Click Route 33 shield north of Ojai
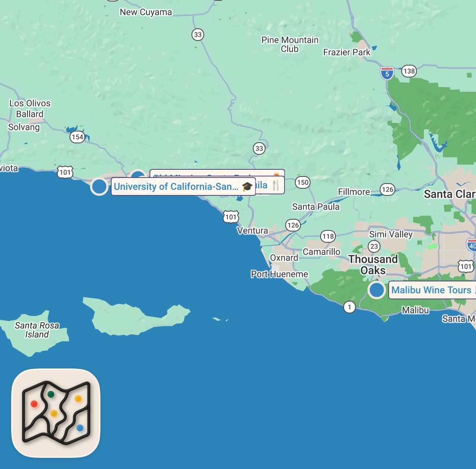Image resolution: width=476 pixels, height=469 pixels. tap(259, 149)
